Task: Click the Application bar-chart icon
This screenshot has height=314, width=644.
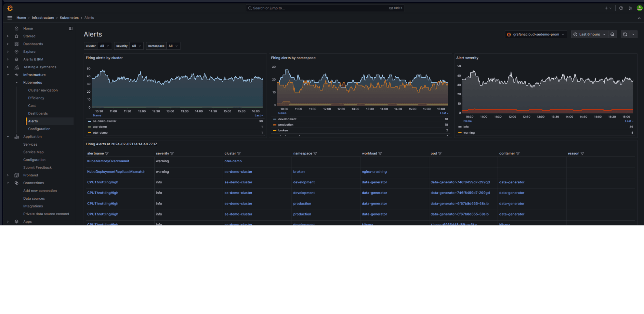Action: tap(16, 137)
